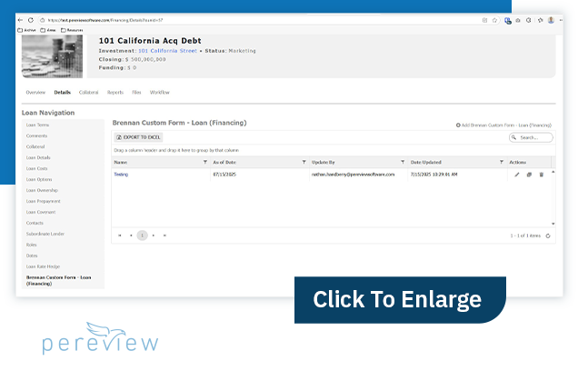The height and width of the screenshot is (371, 588).
Task: Click the grid Search field
Action: 531,137
